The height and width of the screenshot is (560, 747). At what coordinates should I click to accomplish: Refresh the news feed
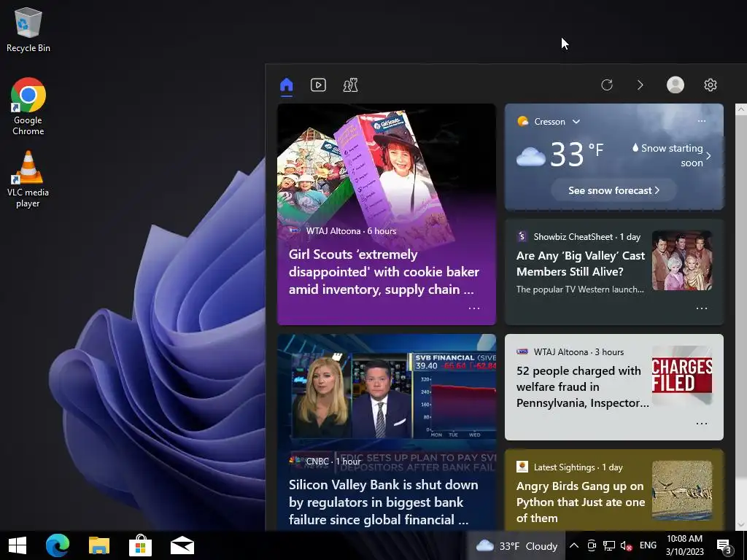click(606, 85)
